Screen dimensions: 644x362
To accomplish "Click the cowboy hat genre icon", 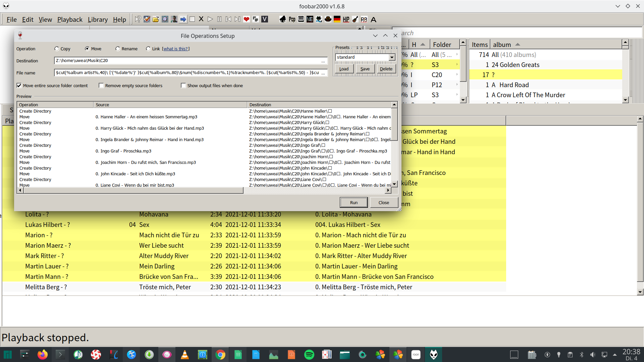I will click(x=328, y=19).
